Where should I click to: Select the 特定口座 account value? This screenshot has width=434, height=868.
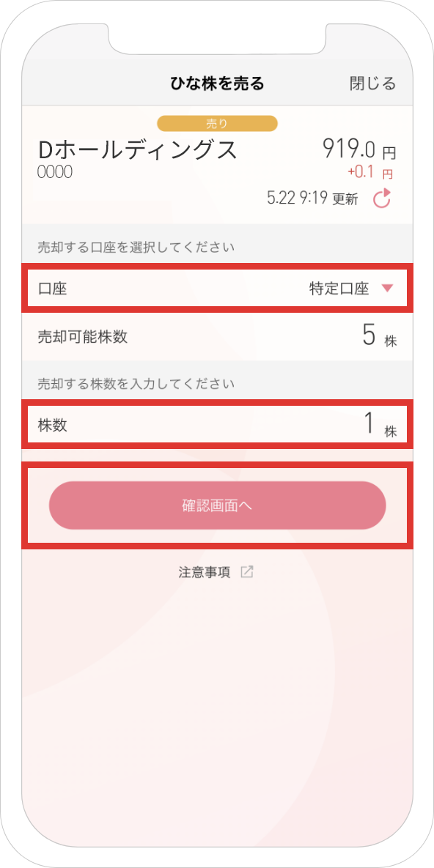pyautogui.click(x=339, y=288)
